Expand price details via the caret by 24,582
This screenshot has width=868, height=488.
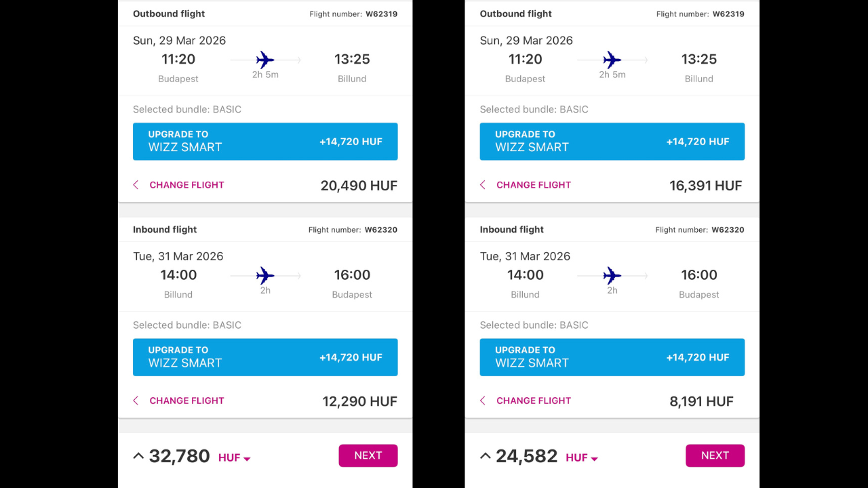[x=486, y=456]
